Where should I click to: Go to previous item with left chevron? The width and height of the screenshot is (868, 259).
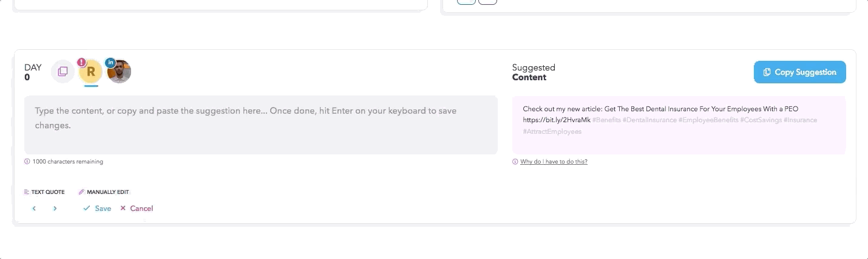click(34, 209)
